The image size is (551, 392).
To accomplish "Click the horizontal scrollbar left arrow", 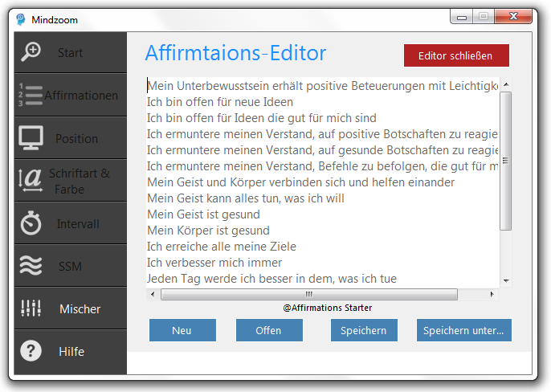I will click(x=153, y=294).
